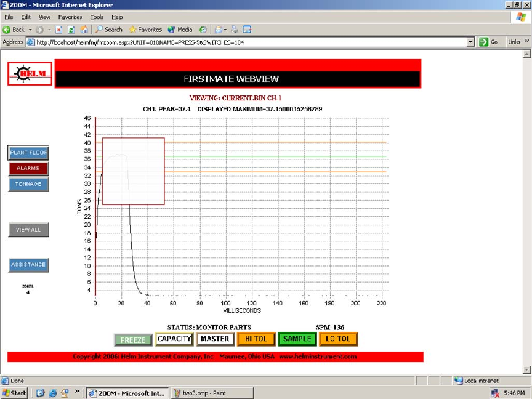Open the Search toolbar button
The height and width of the screenshot is (399, 532).
click(109, 30)
